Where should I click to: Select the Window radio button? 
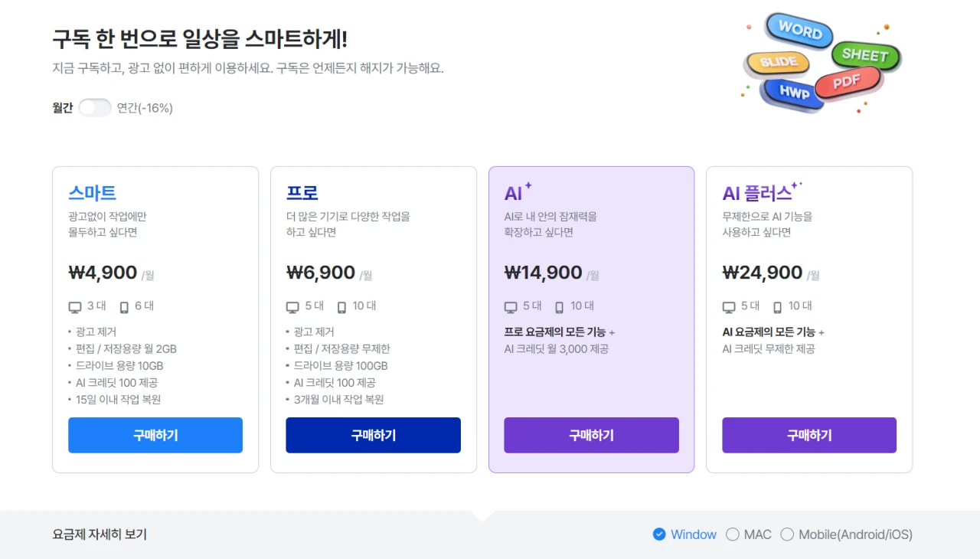[658, 534]
